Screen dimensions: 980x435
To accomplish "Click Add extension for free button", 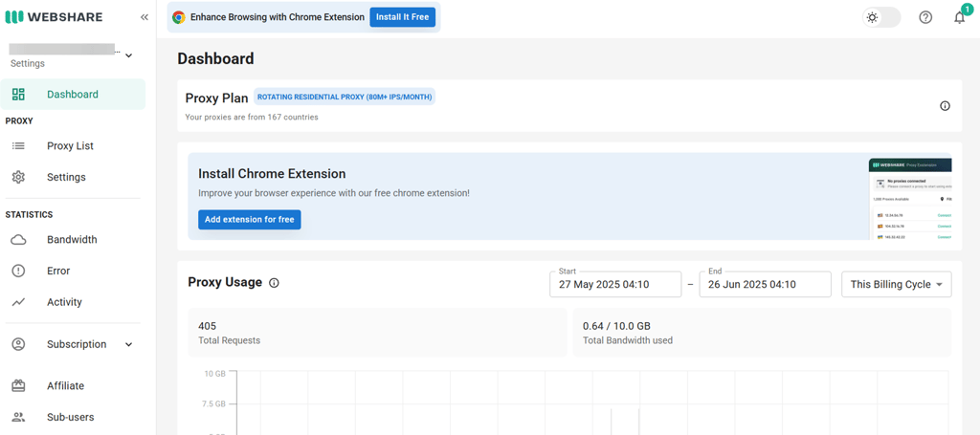I will (250, 220).
